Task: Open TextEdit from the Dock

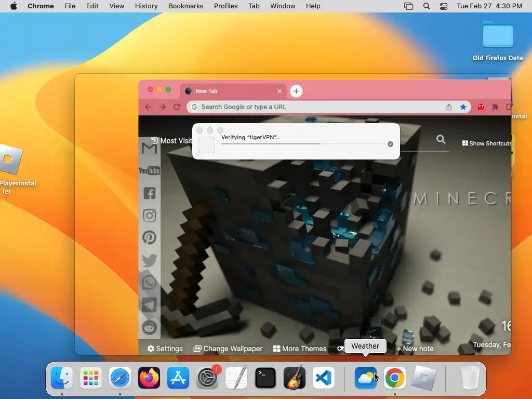Action: (236, 378)
